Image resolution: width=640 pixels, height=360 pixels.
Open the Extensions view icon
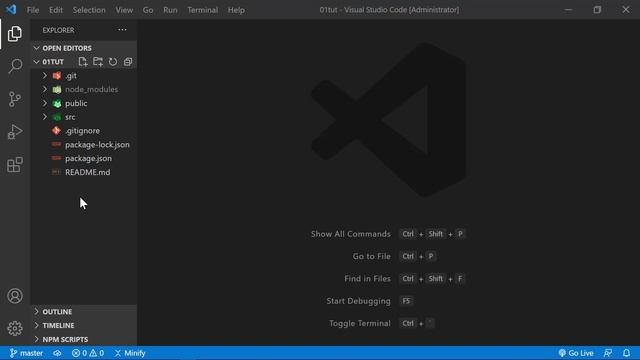15,164
